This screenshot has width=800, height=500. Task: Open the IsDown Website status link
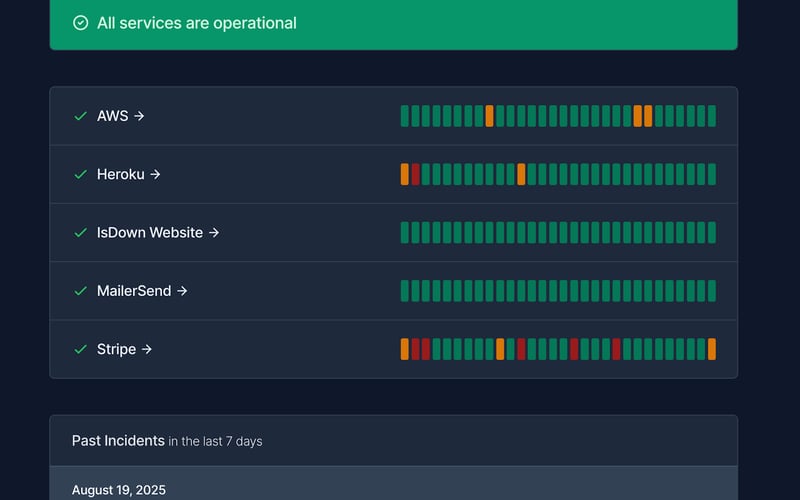(158, 233)
